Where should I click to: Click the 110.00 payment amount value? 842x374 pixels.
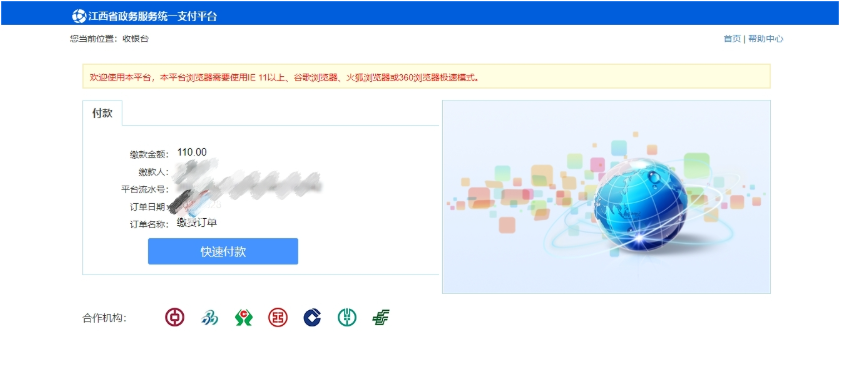[x=192, y=153]
